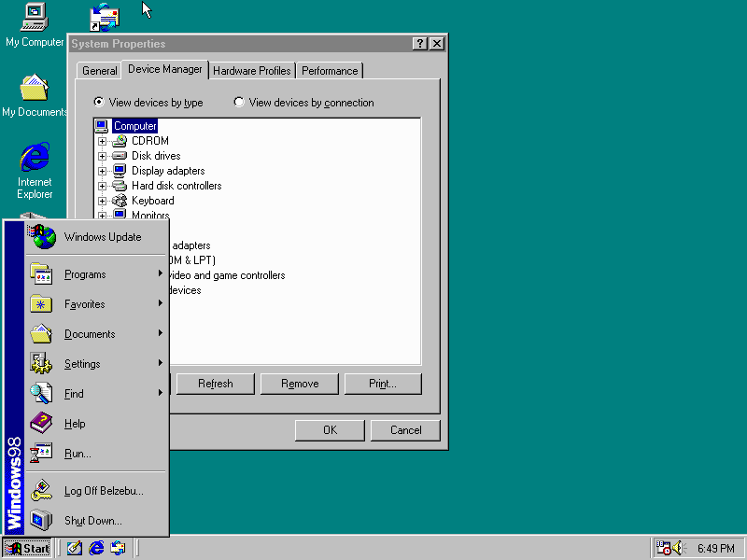Image resolution: width=747 pixels, height=560 pixels.
Task: Select View devices by connection radio button
Action: (x=239, y=102)
